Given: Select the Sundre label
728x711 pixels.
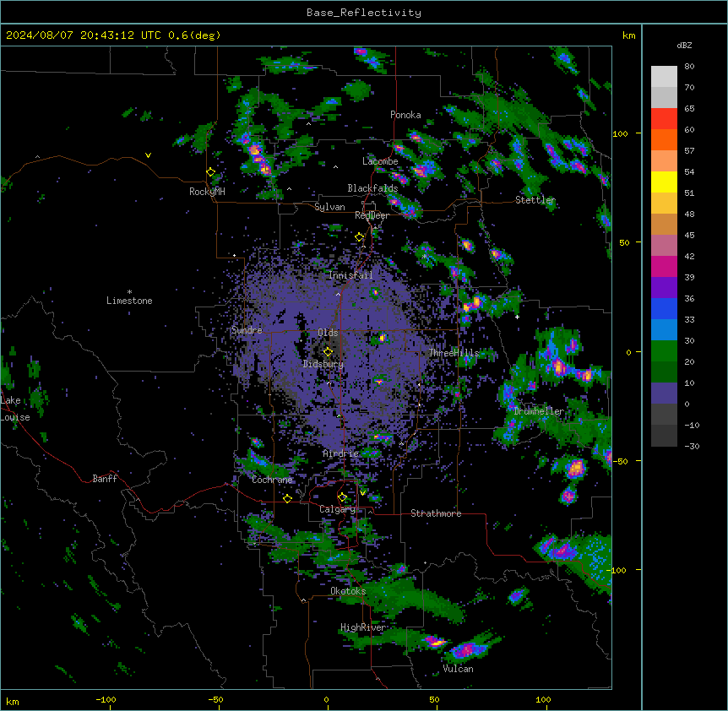Looking at the screenshot, I should click(x=247, y=330).
